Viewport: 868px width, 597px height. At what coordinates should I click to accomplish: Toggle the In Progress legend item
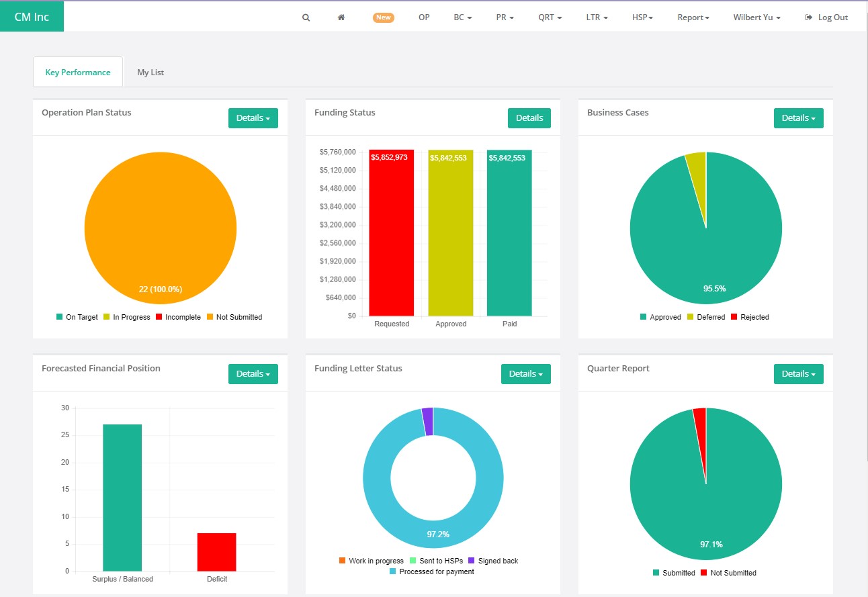(127, 317)
